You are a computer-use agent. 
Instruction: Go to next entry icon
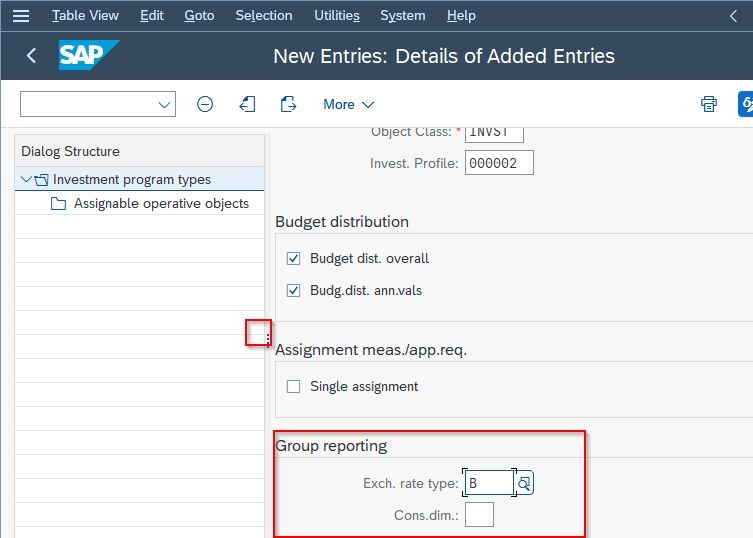coord(288,104)
